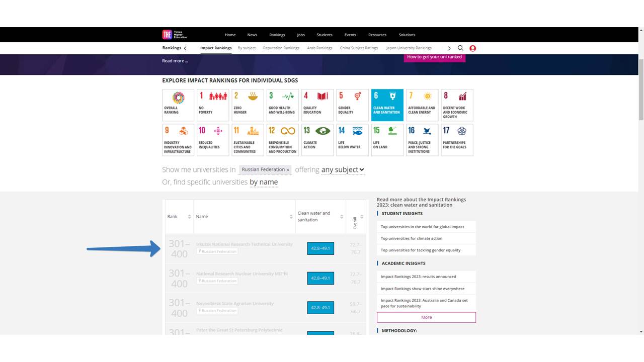Click Novosibirsk row 42.8–49.1 score bar

click(320, 308)
